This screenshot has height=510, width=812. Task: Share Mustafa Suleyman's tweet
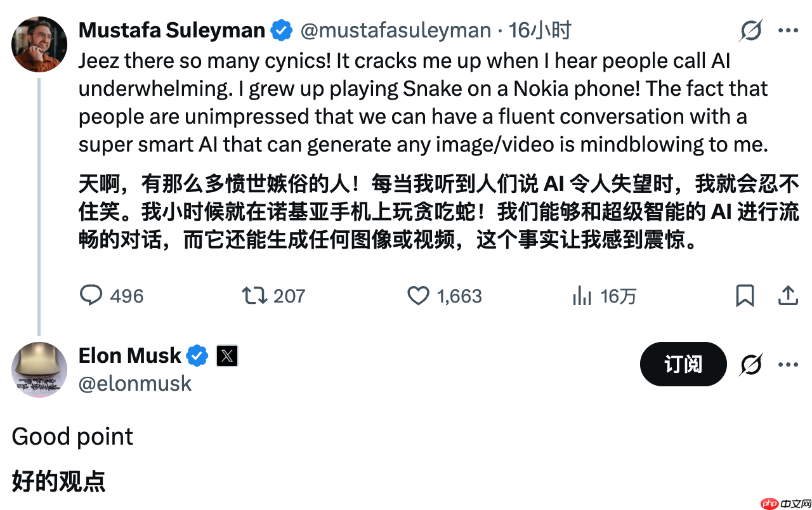point(787,296)
